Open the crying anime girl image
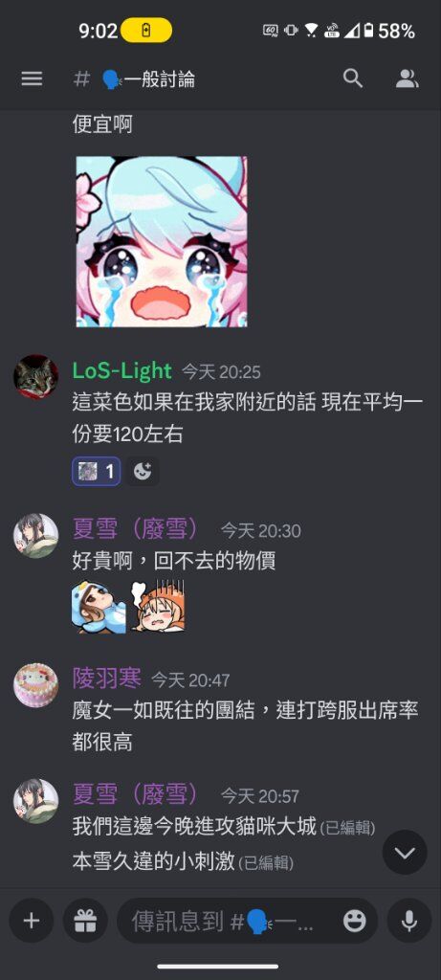 click(x=162, y=242)
